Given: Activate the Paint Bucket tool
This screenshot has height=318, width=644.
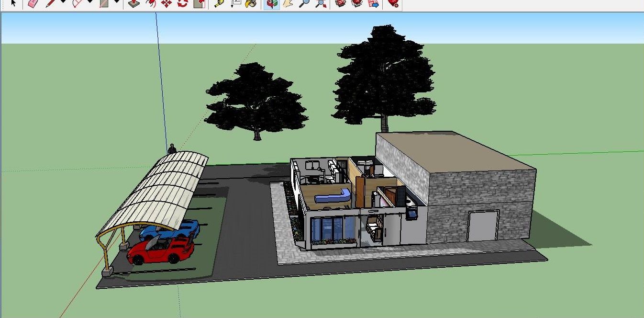Looking at the screenshot, I should (x=251, y=3).
